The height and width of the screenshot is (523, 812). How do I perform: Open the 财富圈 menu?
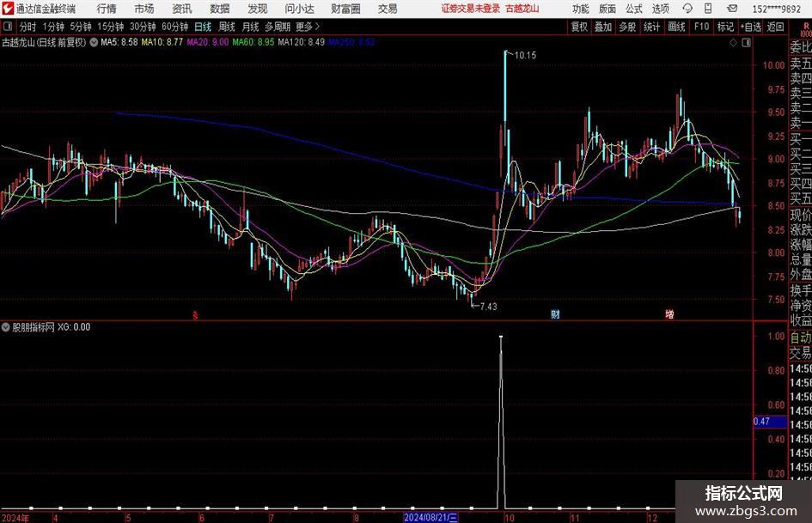point(345,9)
